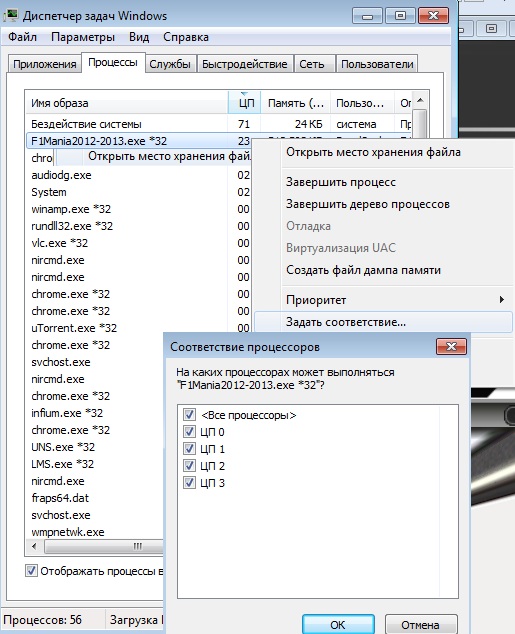The width and height of the screenshot is (515, 634).
Task: Uncheck the ЦП 2 checkbox
Action: pyautogui.click(x=190, y=465)
